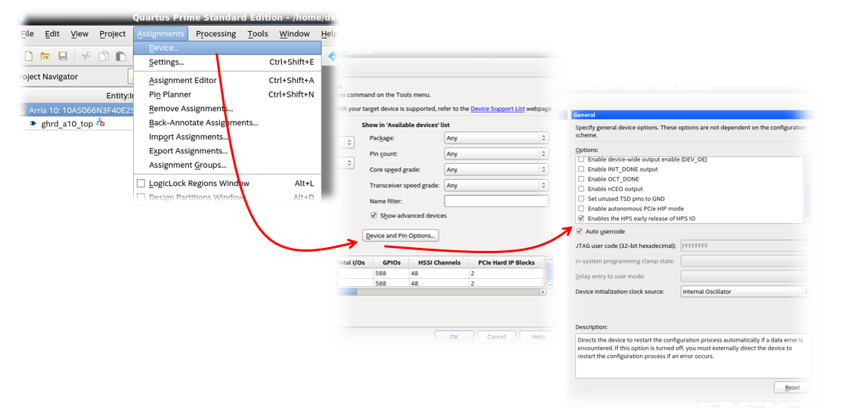Open the Core speed grade dropdown
The width and height of the screenshot is (860, 408).
click(496, 169)
